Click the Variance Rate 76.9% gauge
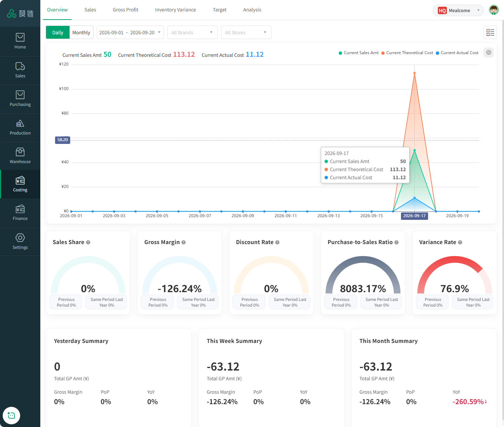The image size is (504, 427). [455, 275]
